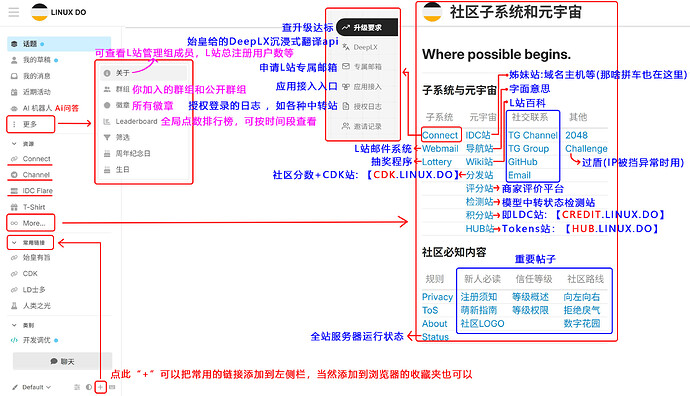Select 应用接入 in the Connect menu

click(367, 87)
